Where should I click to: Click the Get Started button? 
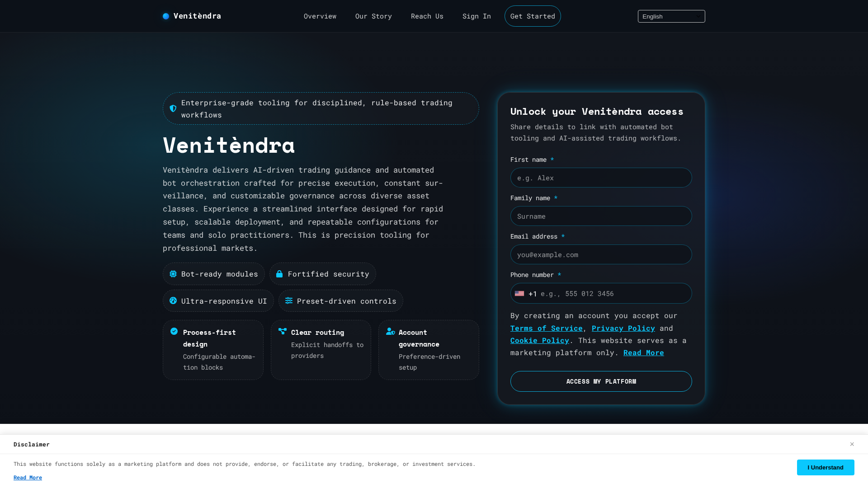coord(533,16)
